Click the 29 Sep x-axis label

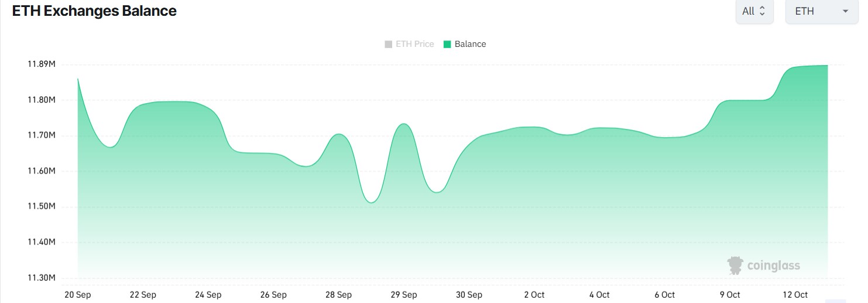pos(404,295)
